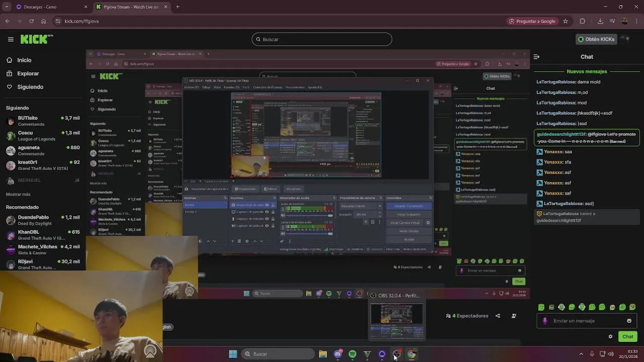The height and width of the screenshot is (362, 644).
Task: Open Chrome downloads
Action: tap(600, 21)
